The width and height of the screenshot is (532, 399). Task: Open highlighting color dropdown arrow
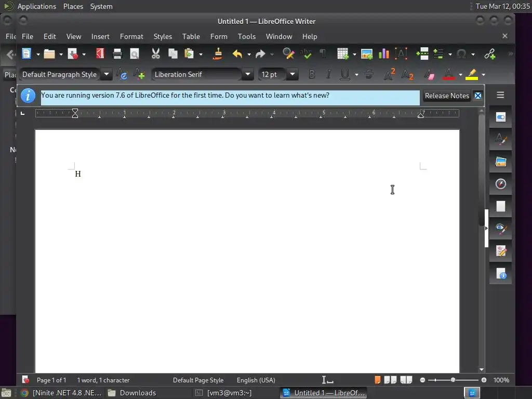point(484,75)
